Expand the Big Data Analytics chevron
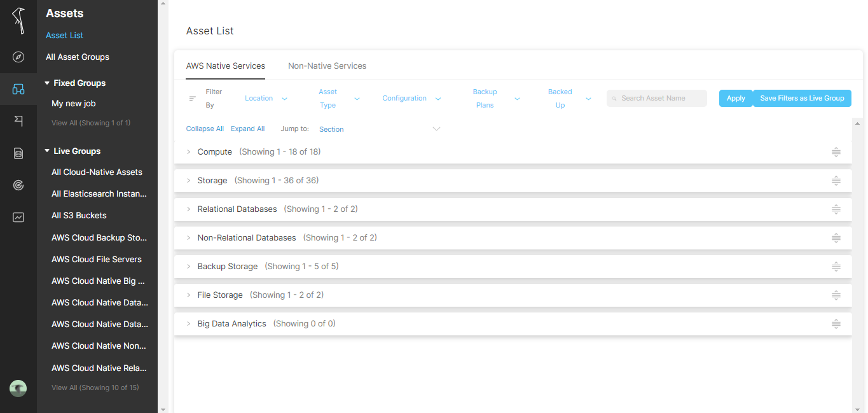868x413 pixels. [188, 324]
